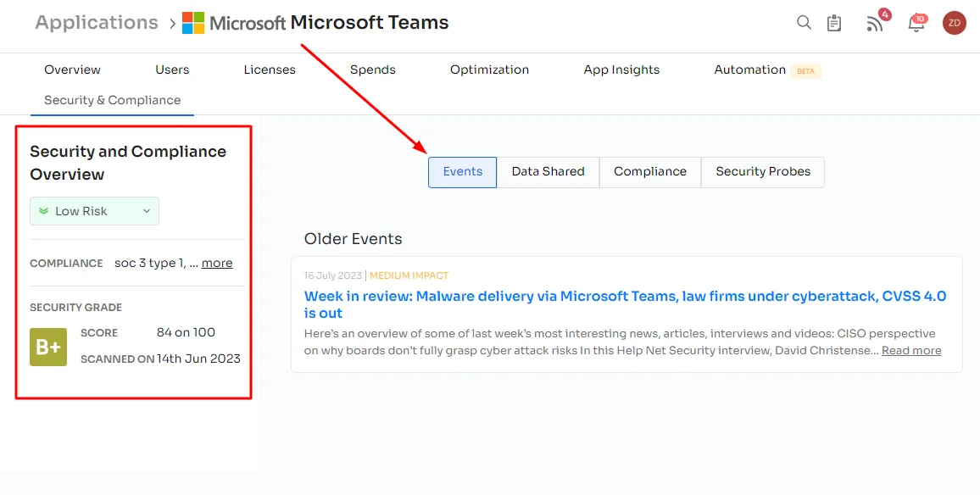Click the MEDIUM IMPACT label

[409, 275]
